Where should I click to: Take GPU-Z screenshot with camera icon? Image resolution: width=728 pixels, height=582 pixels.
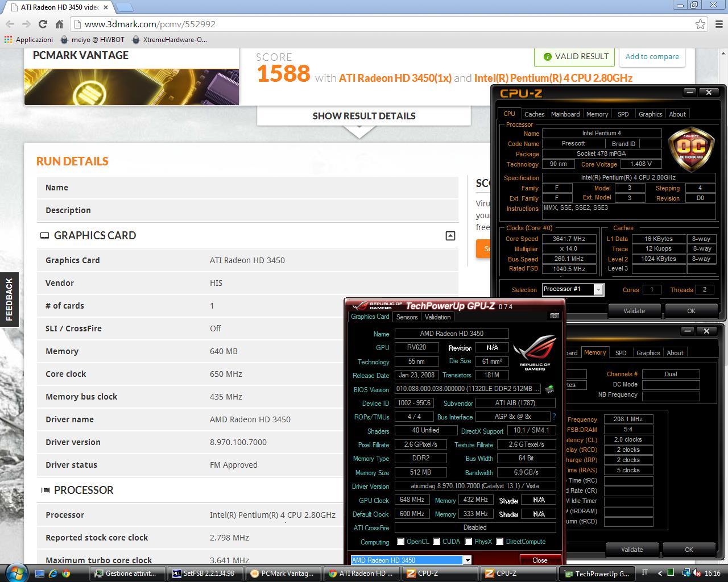(x=554, y=316)
